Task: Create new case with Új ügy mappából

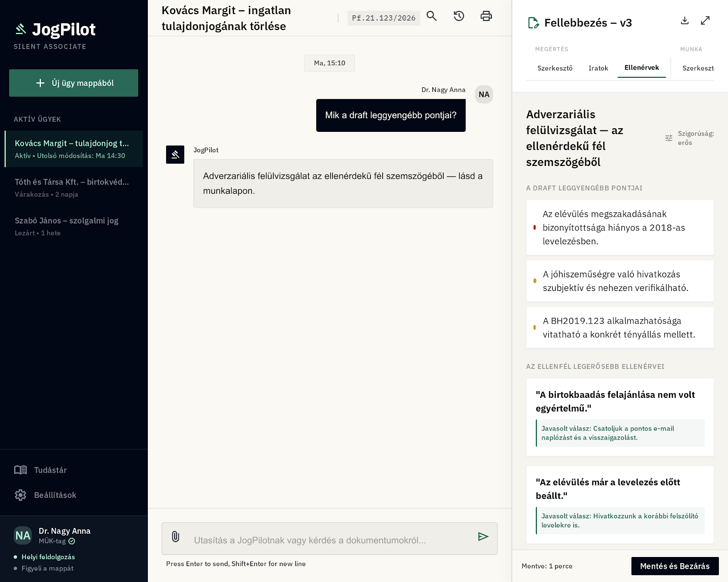Action: [x=74, y=83]
